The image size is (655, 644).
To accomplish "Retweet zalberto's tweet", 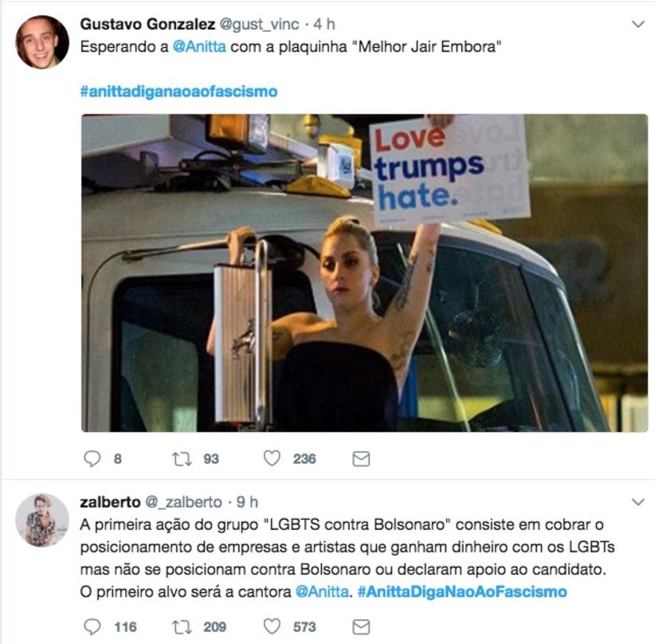I will (x=182, y=626).
